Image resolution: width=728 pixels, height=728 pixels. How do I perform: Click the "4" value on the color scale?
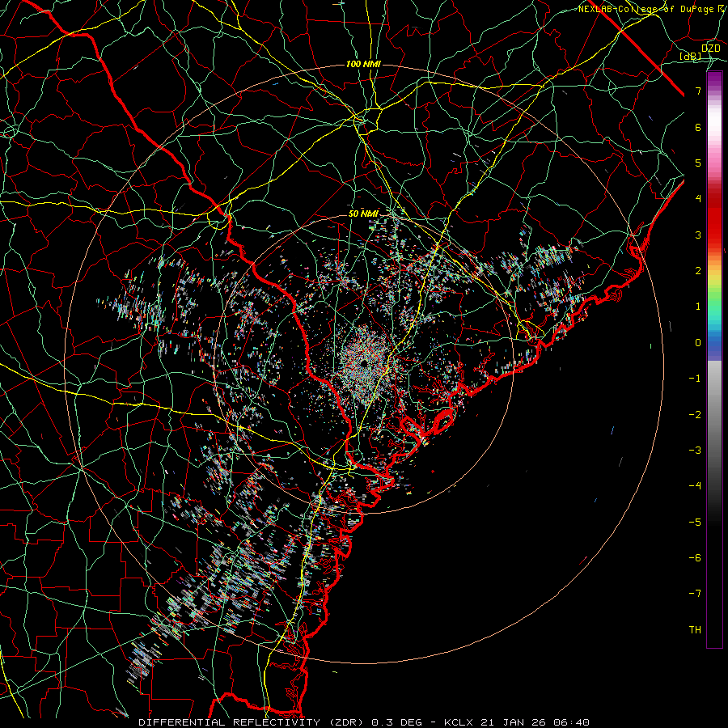(x=698, y=199)
